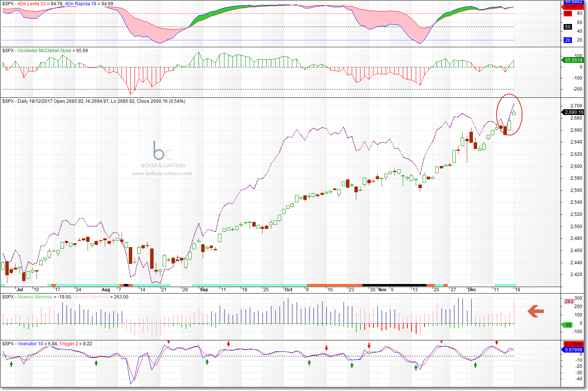Click the Nuevos Mínimos series label
588x391 pixels.
click(35, 297)
